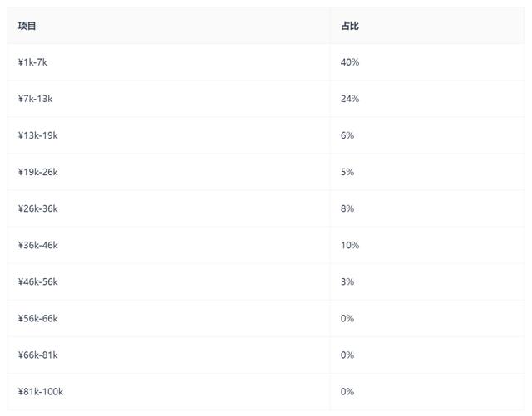Click the 8% percentage cell
This screenshot has height=416, width=532.
pos(347,208)
